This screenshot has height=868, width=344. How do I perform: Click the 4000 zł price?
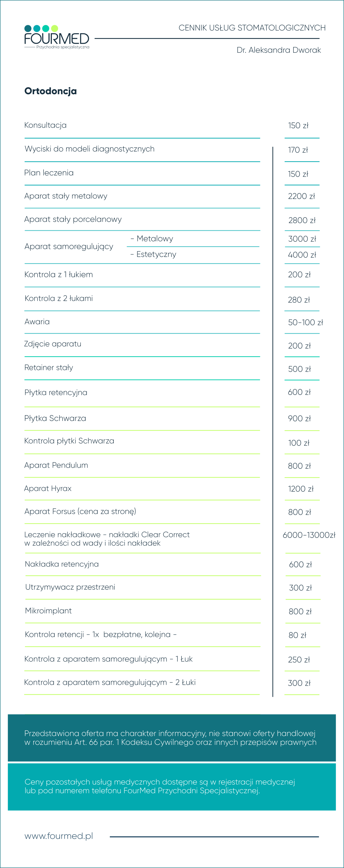click(x=302, y=255)
